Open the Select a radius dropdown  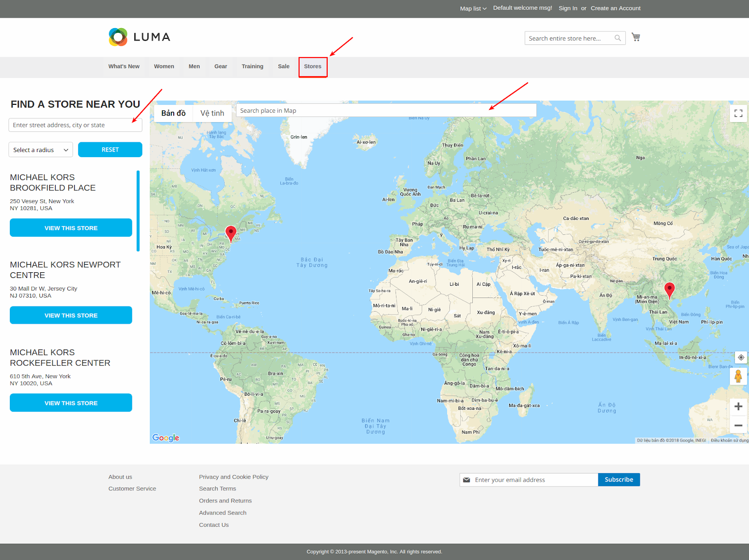(x=41, y=150)
